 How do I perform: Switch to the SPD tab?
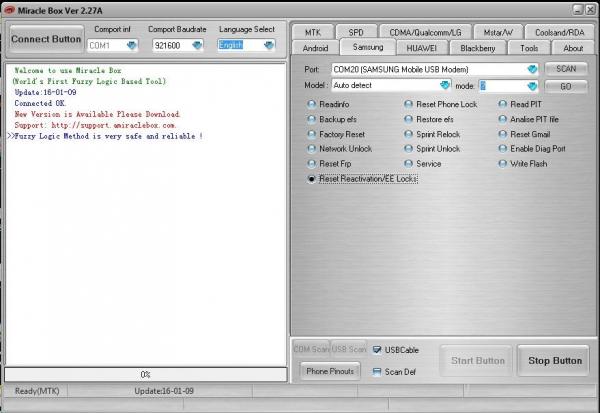tap(356, 33)
